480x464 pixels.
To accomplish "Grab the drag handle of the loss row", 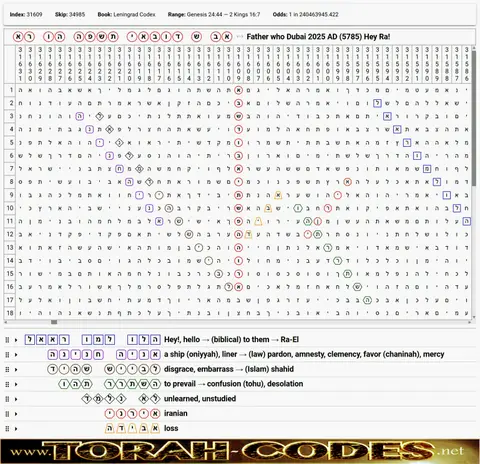I will [x=7, y=429].
